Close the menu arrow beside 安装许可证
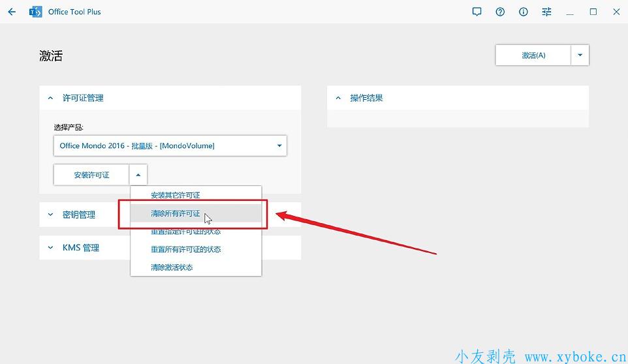Viewport: 628px width, 364px height. pos(138,175)
